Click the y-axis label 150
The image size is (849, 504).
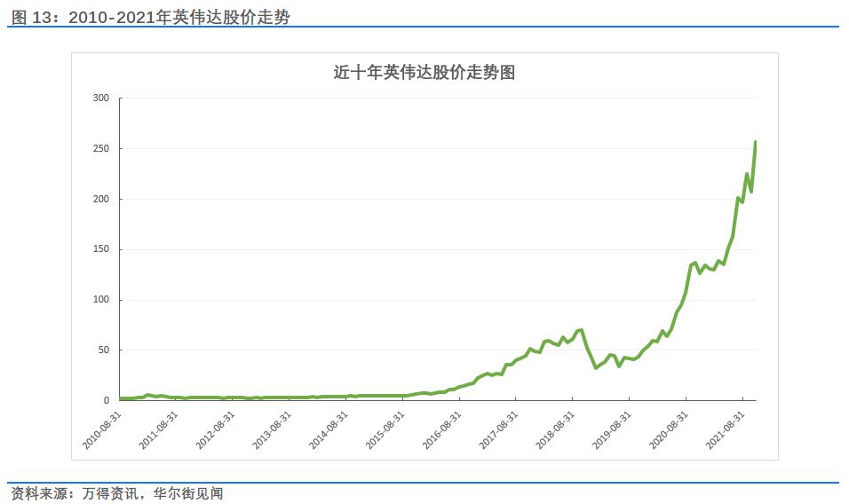(x=101, y=249)
